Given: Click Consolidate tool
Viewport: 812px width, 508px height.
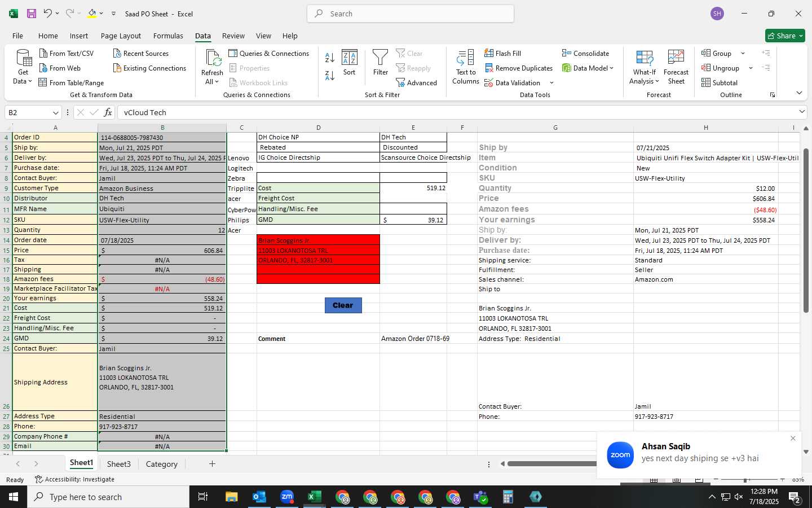Looking at the screenshot, I should point(586,53).
